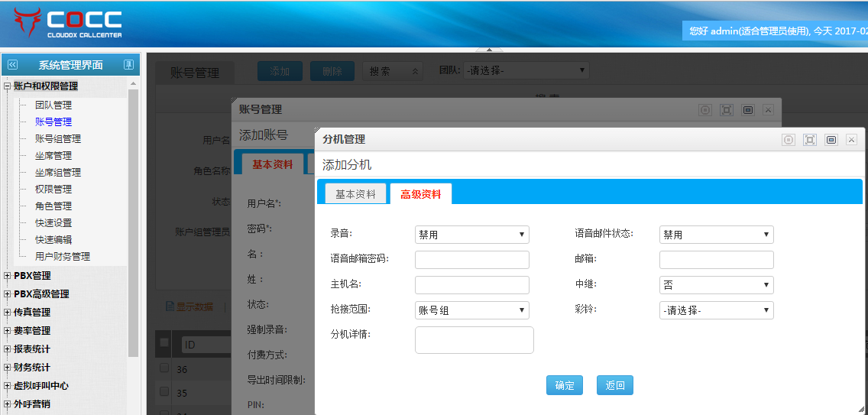Switch to 基本资料 tab in 添加分机 dialog
This screenshot has width=868, height=415.
[355, 194]
